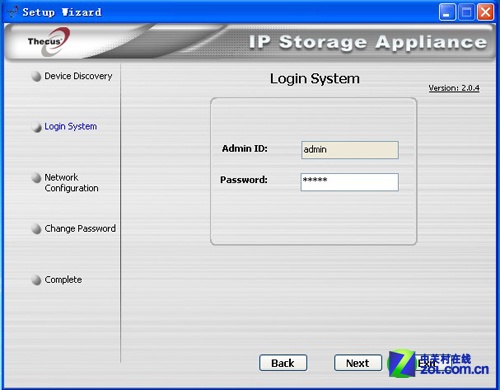The width and height of the screenshot is (500, 390).
Task: Click the Login System bullet icon
Action: 36,127
